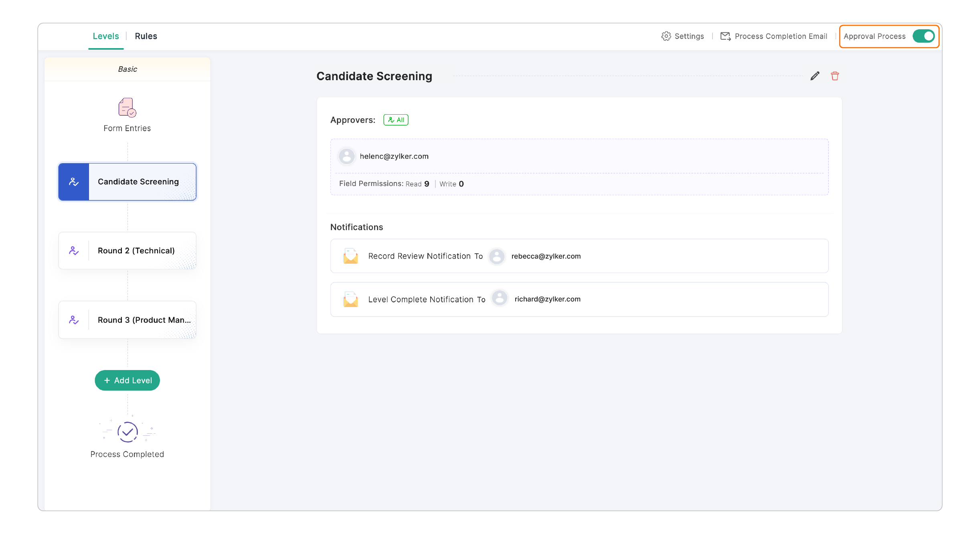Click the red trash delete icon
The height and width of the screenshot is (534, 980).
pos(834,76)
